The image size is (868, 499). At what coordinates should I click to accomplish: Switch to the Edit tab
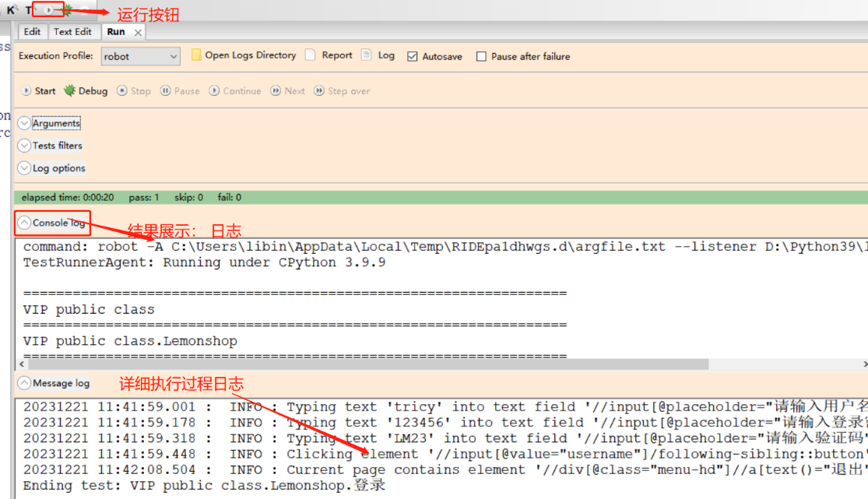click(x=32, y=32)
